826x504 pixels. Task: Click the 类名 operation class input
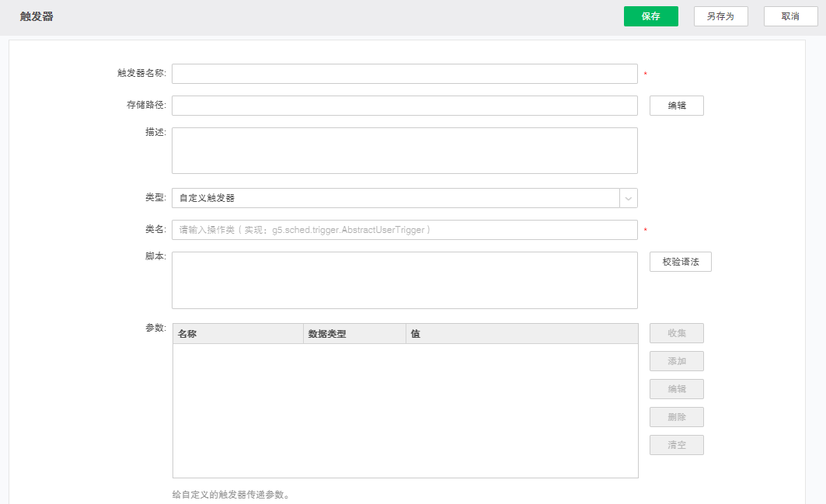click(404, 230)
